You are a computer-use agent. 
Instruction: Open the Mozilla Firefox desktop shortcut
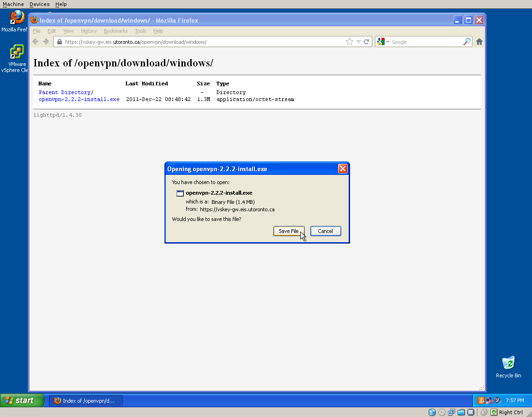pos(17,18)
